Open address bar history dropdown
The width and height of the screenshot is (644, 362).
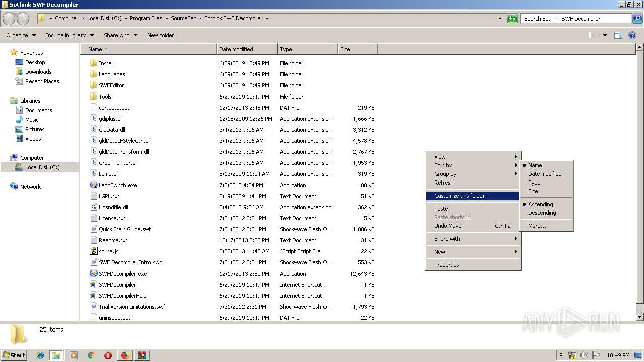[x=500, y=19]
